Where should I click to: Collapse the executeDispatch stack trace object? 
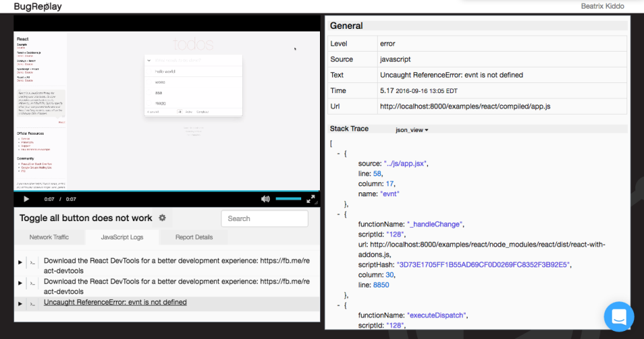(x=338, y=306)
